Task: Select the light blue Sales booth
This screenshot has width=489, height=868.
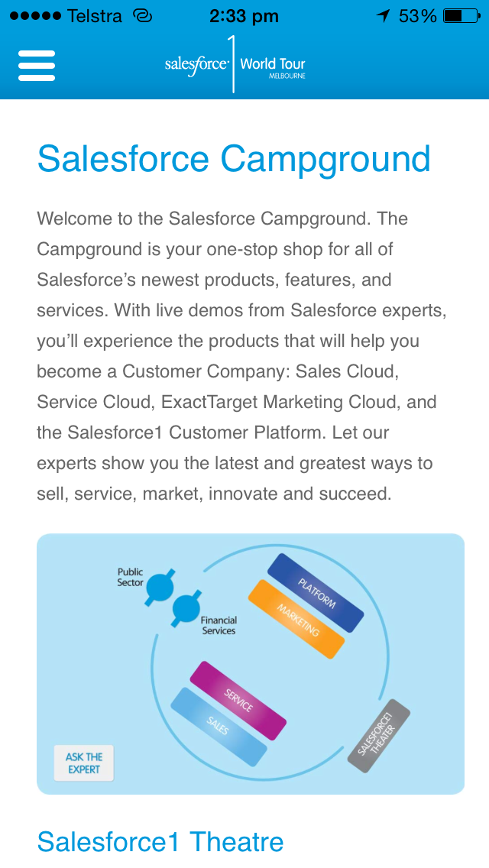Action: click(219, 726)
